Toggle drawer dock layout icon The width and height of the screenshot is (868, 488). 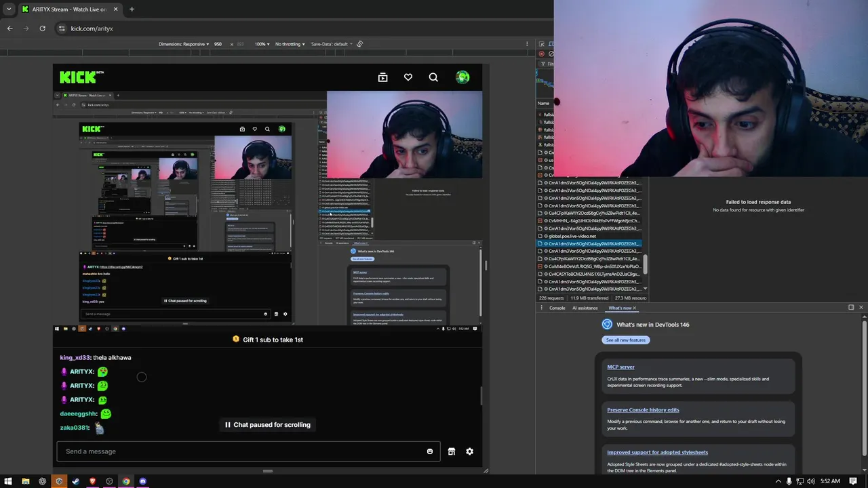851,308
